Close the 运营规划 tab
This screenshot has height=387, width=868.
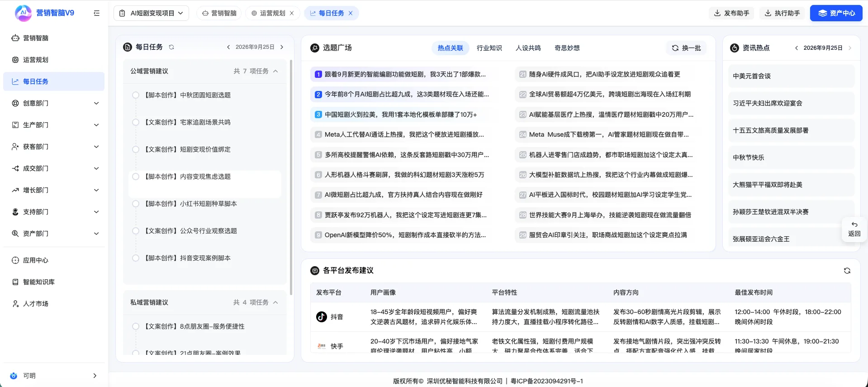[292, 13]
